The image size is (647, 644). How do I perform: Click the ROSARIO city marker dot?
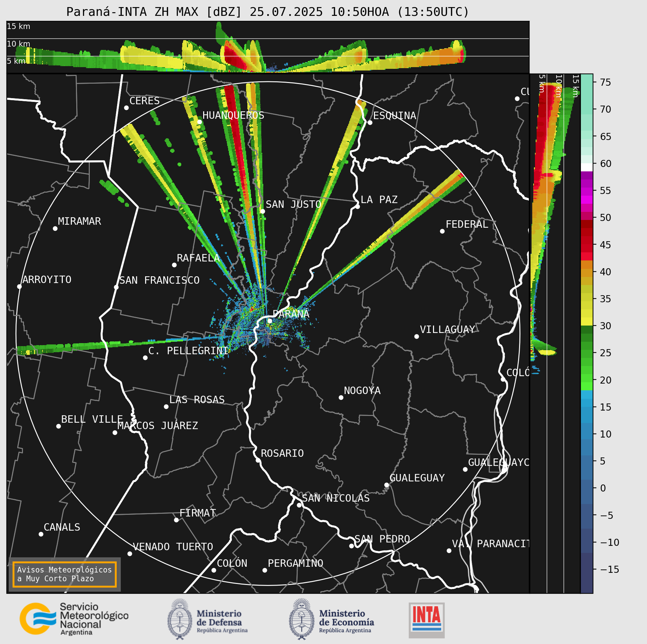[x=258, y=460]
